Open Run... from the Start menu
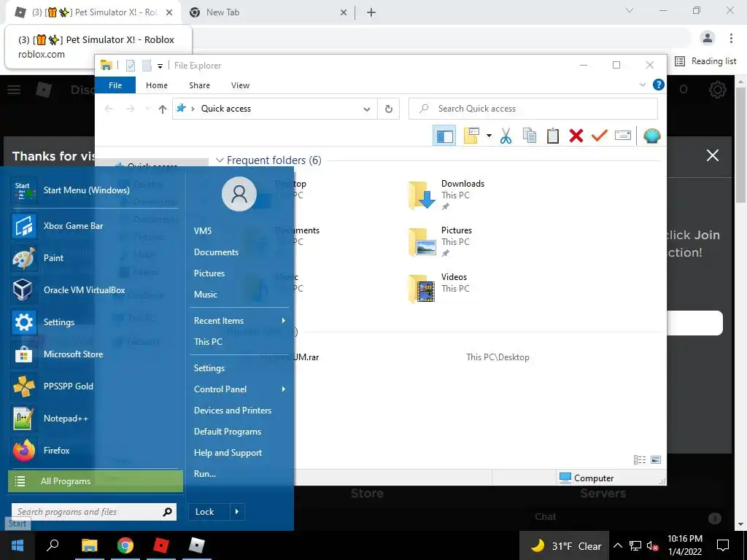 coord(205,474)
